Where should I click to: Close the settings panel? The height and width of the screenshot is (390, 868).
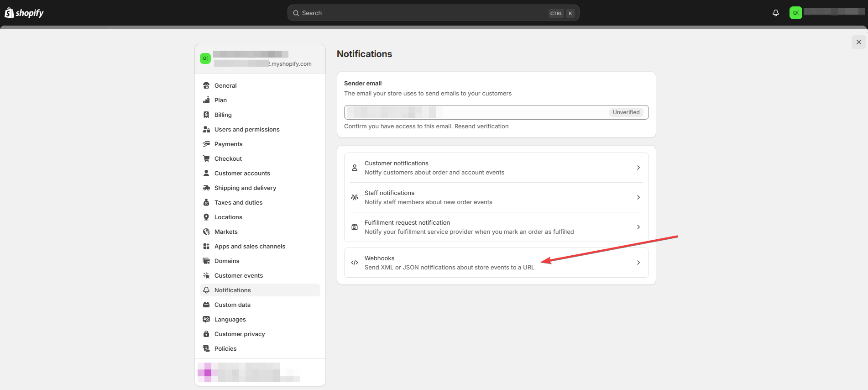click(858, 42)
